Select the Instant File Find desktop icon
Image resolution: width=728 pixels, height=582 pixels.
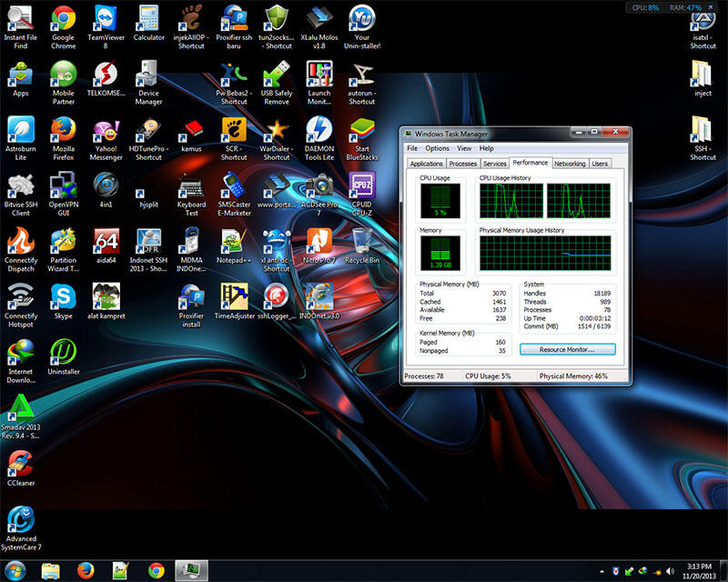20,27
